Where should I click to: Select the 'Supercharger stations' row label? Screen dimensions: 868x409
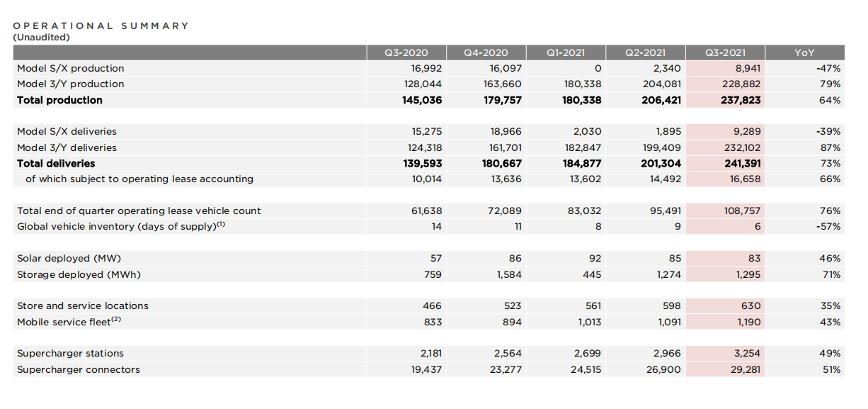click(71, 353)
